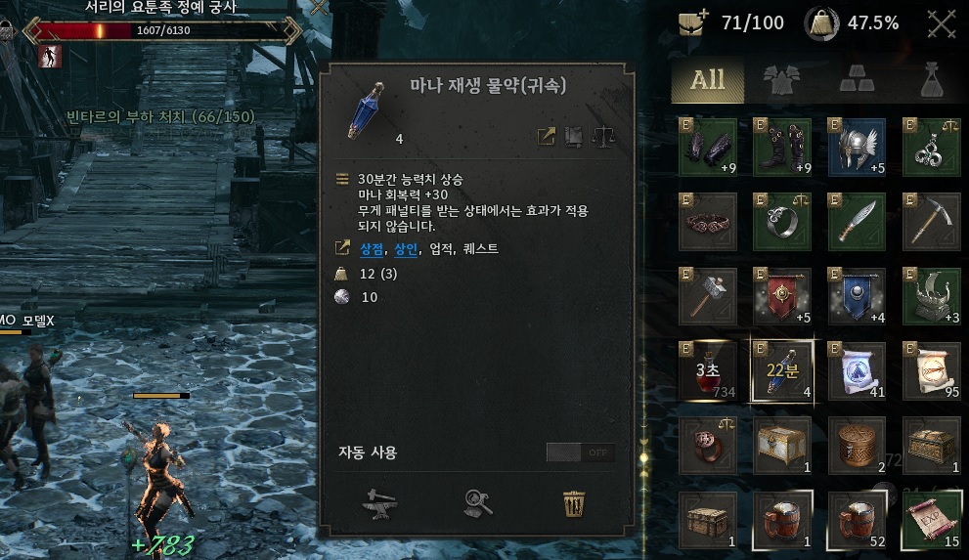Open the 상인 merchant link

(406, 249)
